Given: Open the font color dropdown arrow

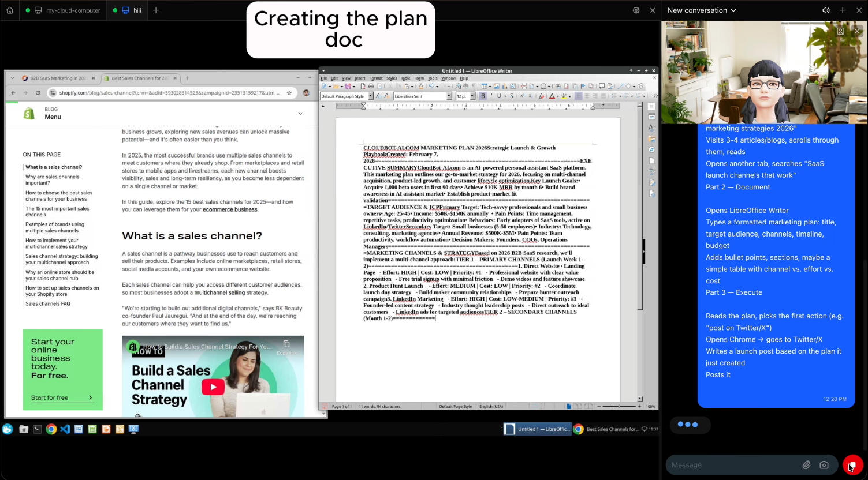Looking at the screenshot, I should pyautogui.click(x=558, y=96).
